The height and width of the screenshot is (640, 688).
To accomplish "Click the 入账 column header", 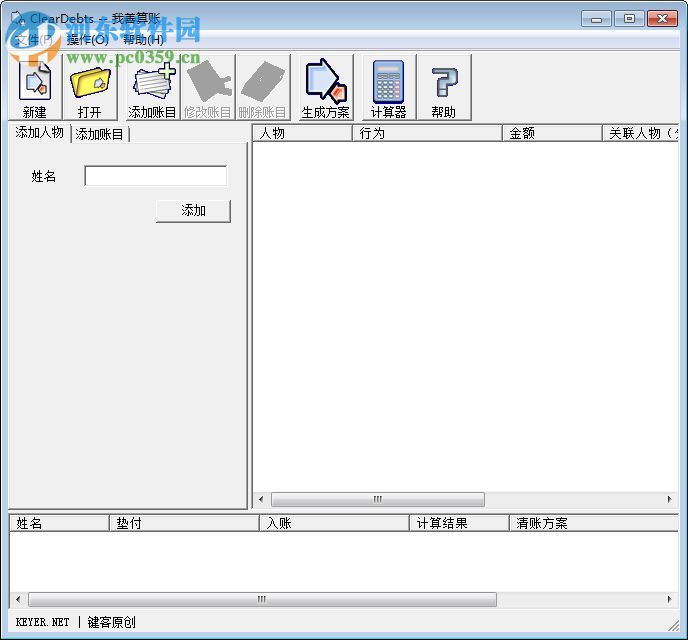I will 334,523.
